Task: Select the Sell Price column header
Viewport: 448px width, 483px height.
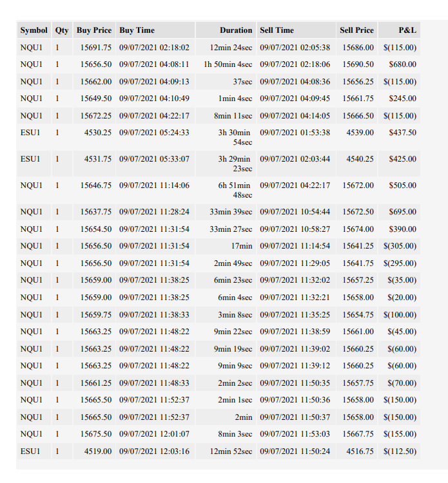Action: 356,30
